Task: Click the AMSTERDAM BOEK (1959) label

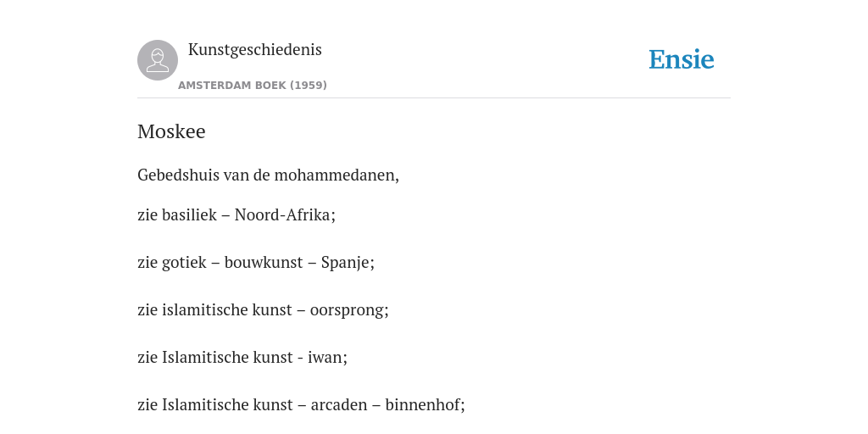Action: (253, 86)
